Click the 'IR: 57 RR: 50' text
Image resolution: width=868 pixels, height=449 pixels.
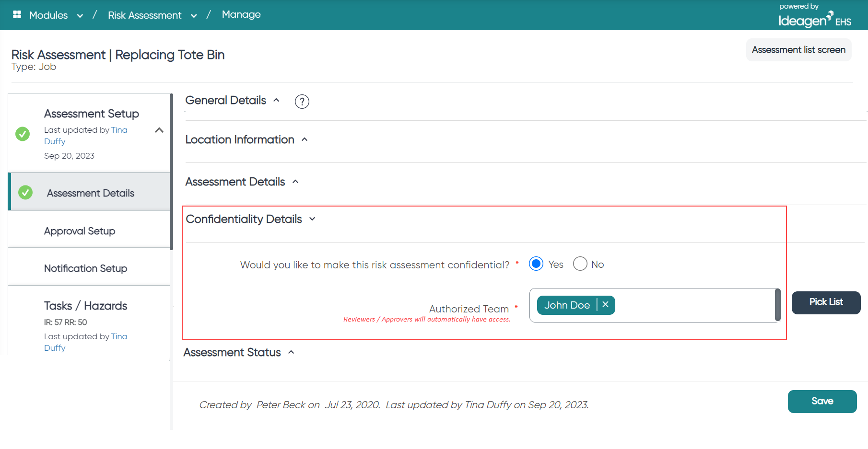(x=66, y=322)
